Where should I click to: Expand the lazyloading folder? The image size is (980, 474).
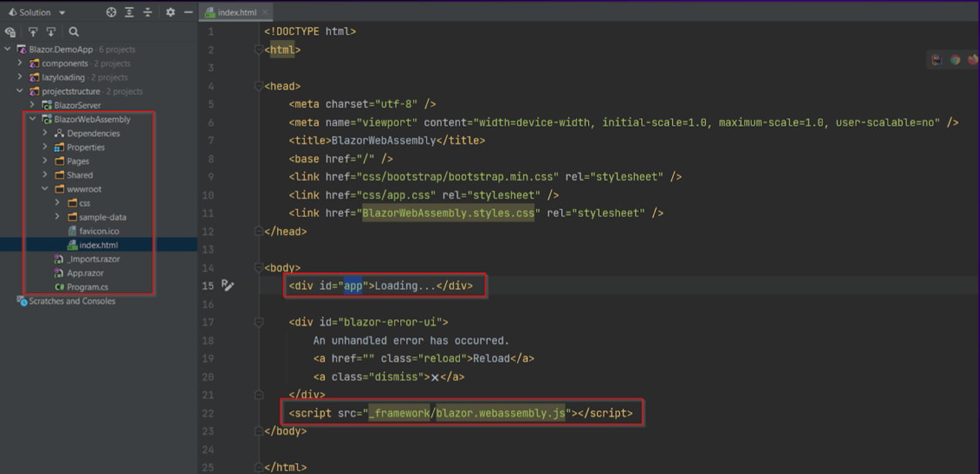tap(20, 77)
